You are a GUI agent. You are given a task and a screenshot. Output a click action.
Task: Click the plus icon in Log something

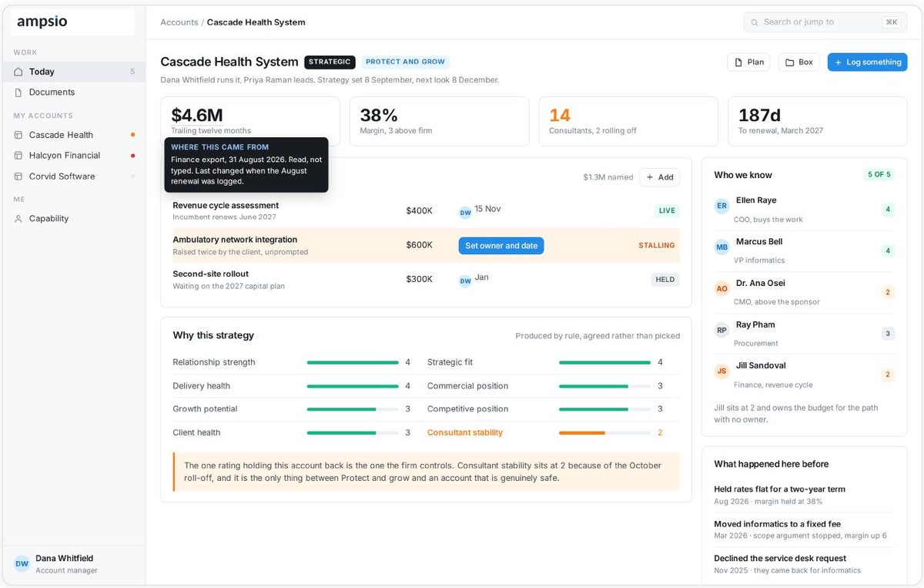839,62
